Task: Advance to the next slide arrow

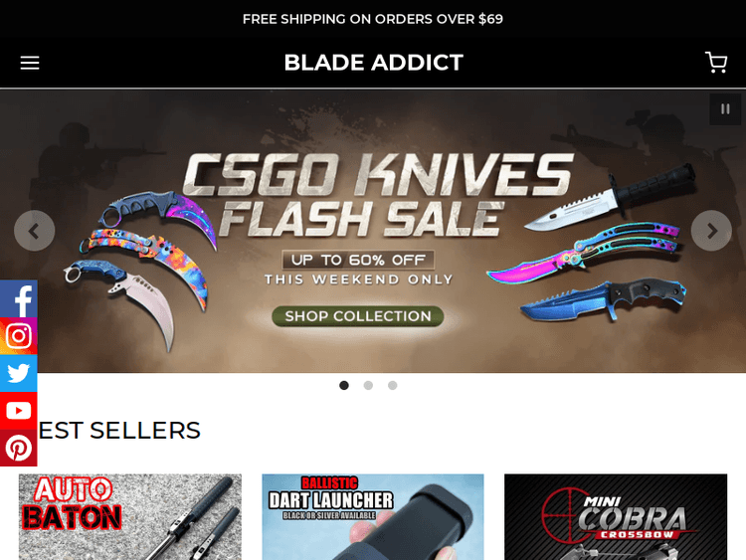Action: click(711, 231)
